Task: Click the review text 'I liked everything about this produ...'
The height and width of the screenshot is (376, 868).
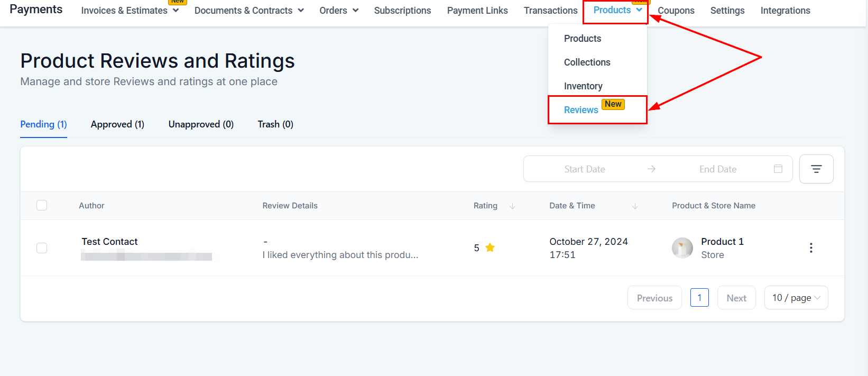Action: pyautogui.click(x=340, y=255)
